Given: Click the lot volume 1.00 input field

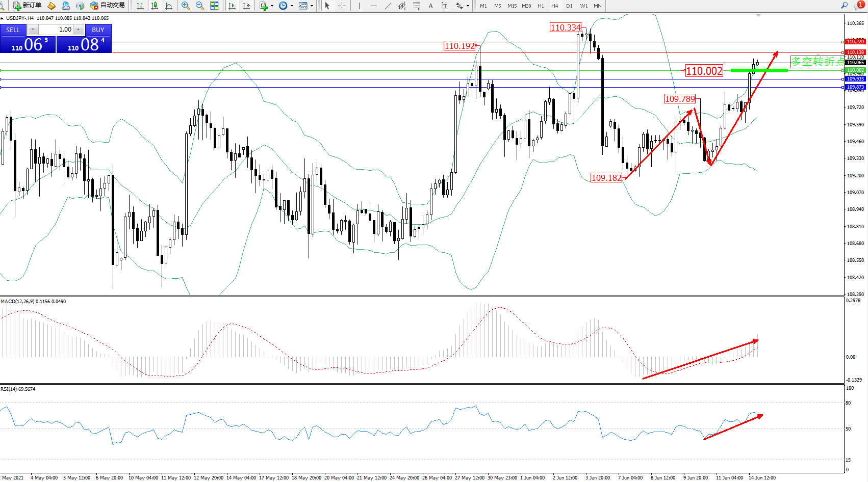Looking at the screenshot, I should point(56,30).
